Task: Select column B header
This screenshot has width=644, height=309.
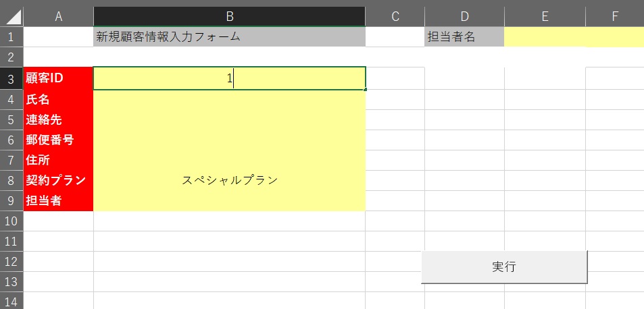Action: 229,16
